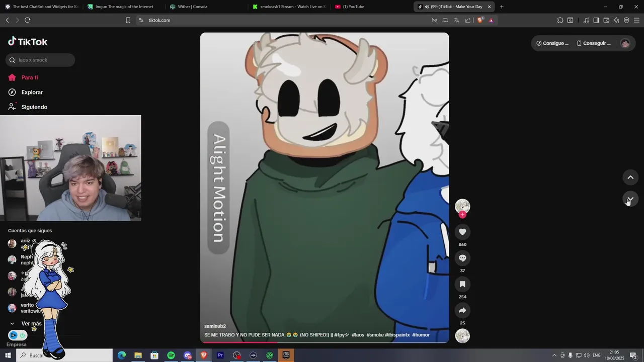Save the video using the bookmark icon

462,284
